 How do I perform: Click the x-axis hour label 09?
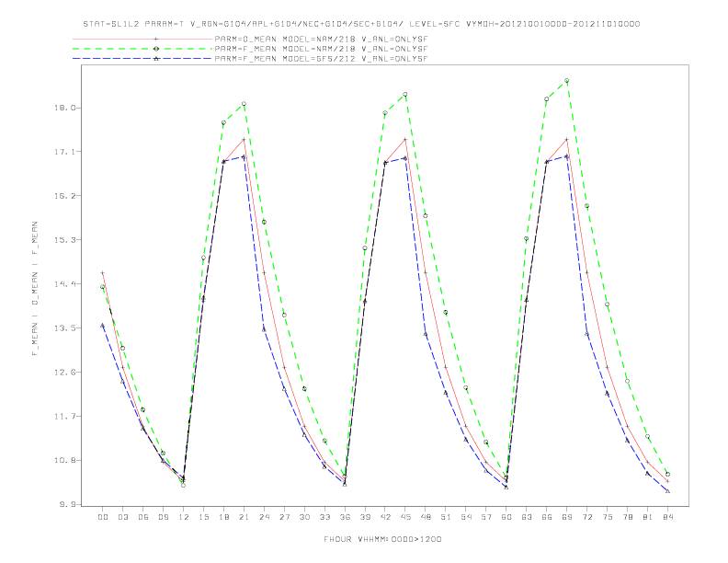(164, 517)
